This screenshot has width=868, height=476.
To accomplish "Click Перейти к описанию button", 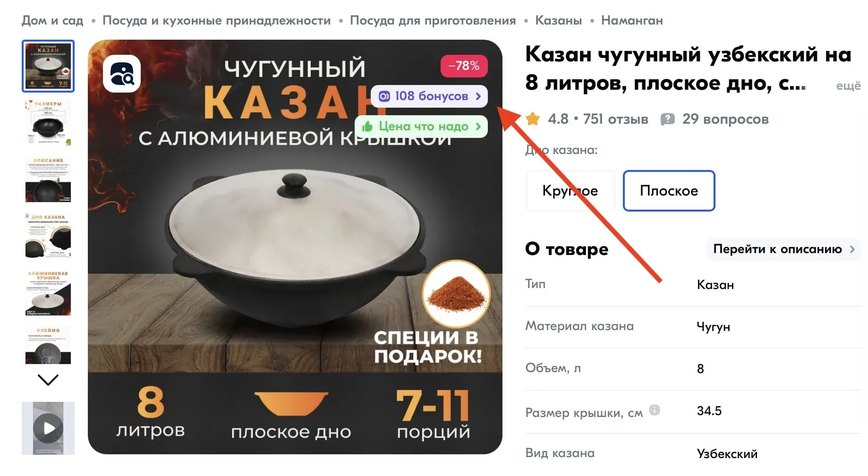I will (x=783, y=249).
